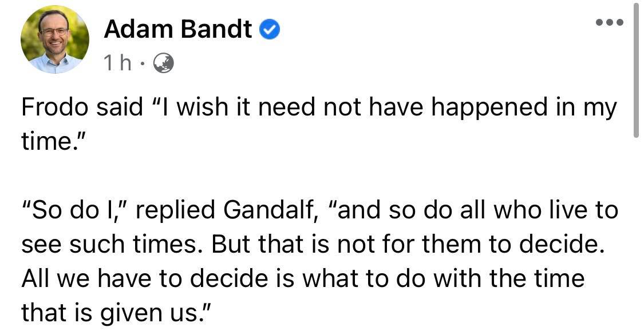Screen dimensions: 644x331
Task: Click the standalone word "time." on line two
Action: 51,142
